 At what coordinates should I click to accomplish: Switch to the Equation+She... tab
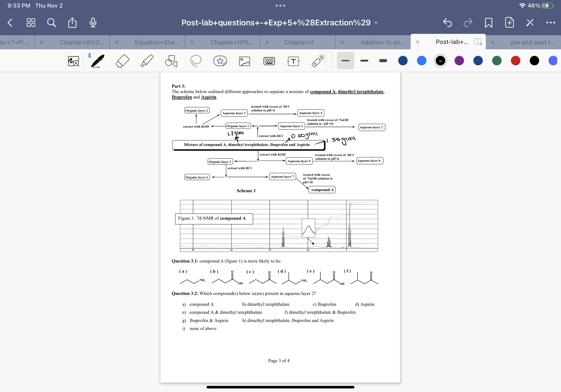157,42
